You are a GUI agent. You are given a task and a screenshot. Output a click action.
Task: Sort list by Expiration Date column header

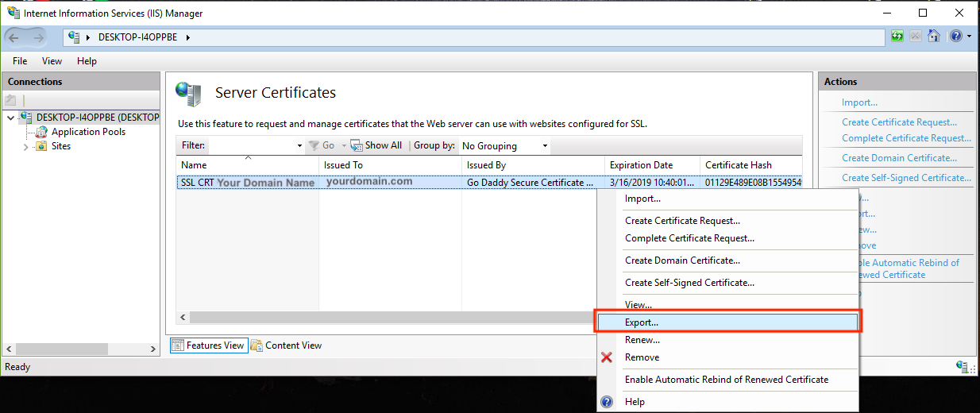click(641, 165)
